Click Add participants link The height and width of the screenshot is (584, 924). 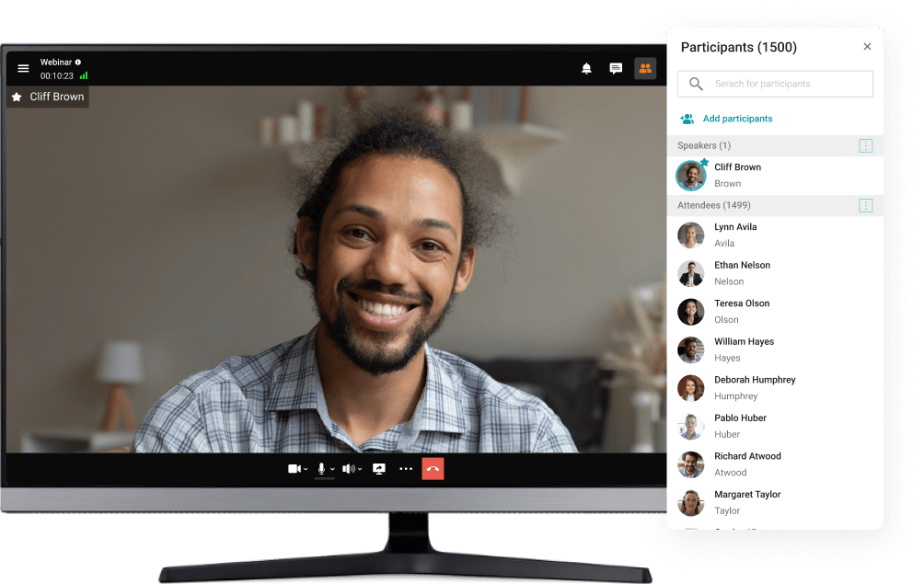pos(737,119)
